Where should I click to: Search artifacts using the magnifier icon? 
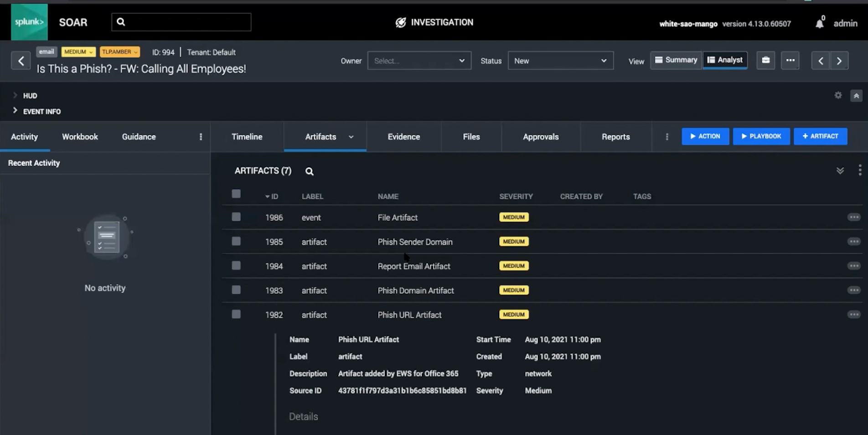[309, 171]
